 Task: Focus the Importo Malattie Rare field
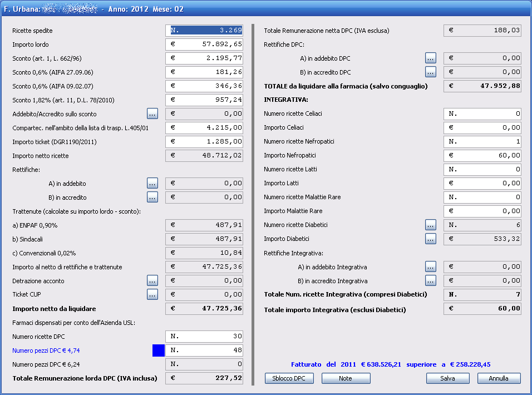point(482,211)
